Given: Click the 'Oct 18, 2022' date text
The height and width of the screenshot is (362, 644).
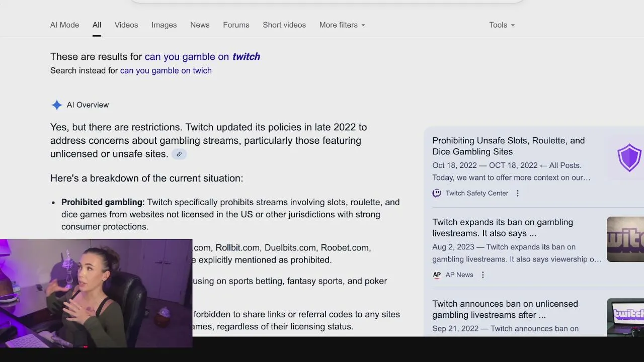Looking at the screenshot, I should [454, 165].
